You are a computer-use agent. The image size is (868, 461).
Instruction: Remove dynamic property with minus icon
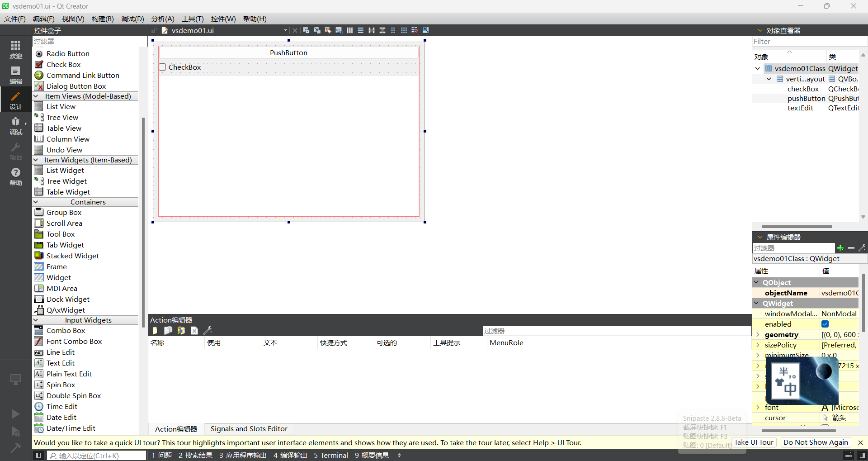pyautogui.click(x=851, y=248)
